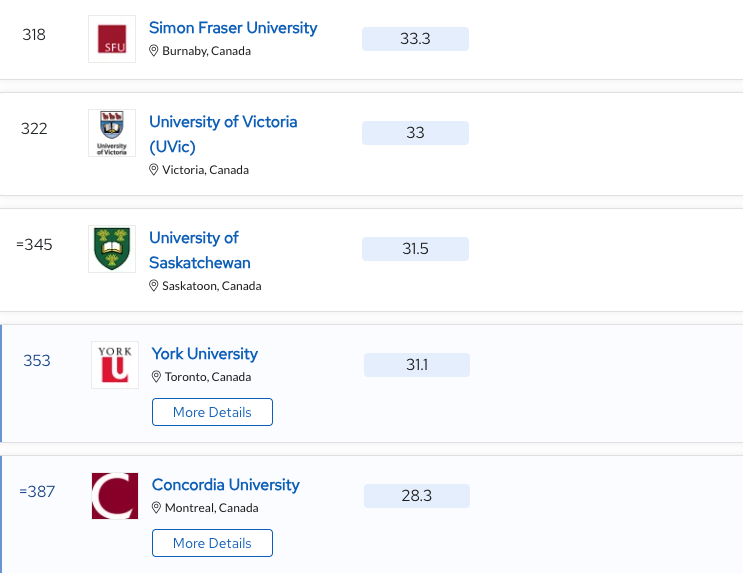This screenshot has width=743, height=573.
Task: Open the York University link
Action: click(205, 354)
